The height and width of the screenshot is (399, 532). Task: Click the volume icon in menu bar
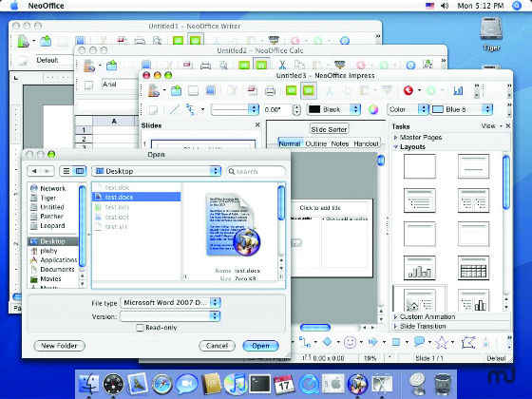point(445,6)
